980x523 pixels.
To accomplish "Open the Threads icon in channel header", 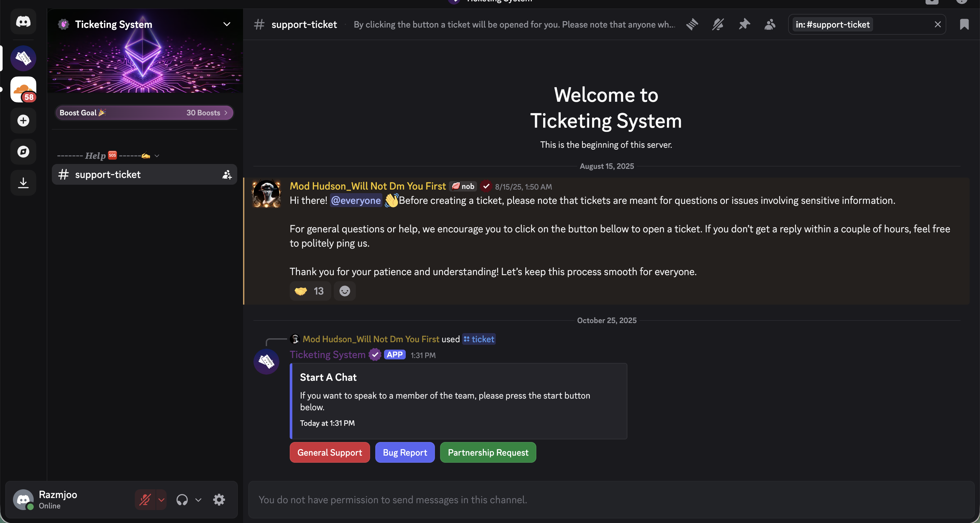I will pyautogui.click(x=692, y=25).
